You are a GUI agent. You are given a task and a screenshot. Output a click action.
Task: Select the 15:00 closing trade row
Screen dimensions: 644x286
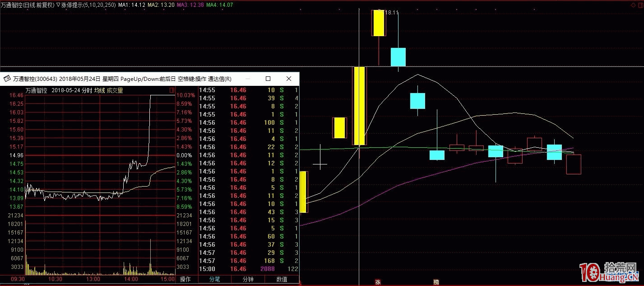point(249,269)
